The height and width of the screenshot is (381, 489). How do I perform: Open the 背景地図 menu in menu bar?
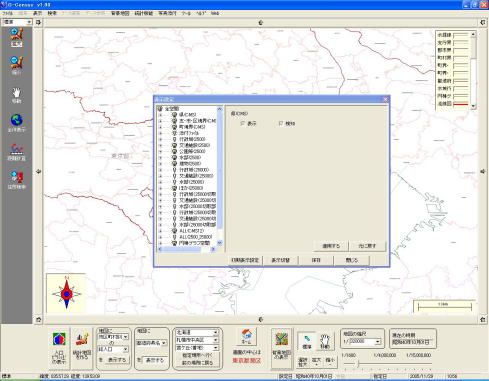(x=120, y=13)
